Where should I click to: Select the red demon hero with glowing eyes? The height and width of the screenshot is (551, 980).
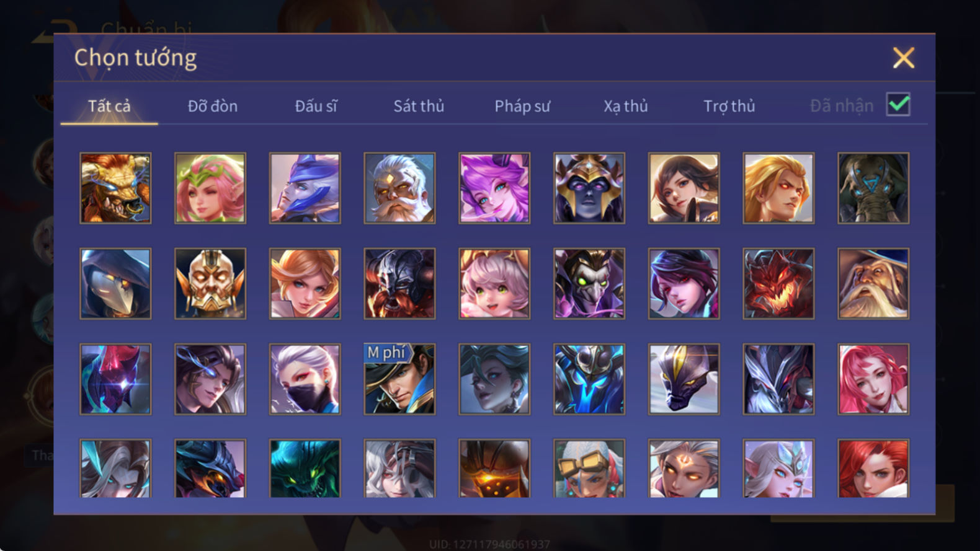(x=778, y=283)
